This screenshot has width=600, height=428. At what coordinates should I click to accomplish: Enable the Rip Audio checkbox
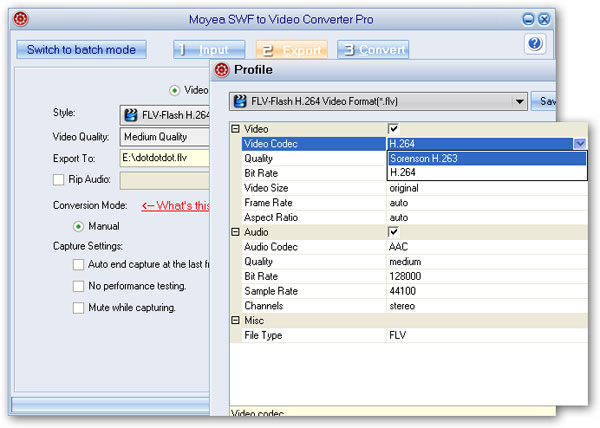click(58, 180)
